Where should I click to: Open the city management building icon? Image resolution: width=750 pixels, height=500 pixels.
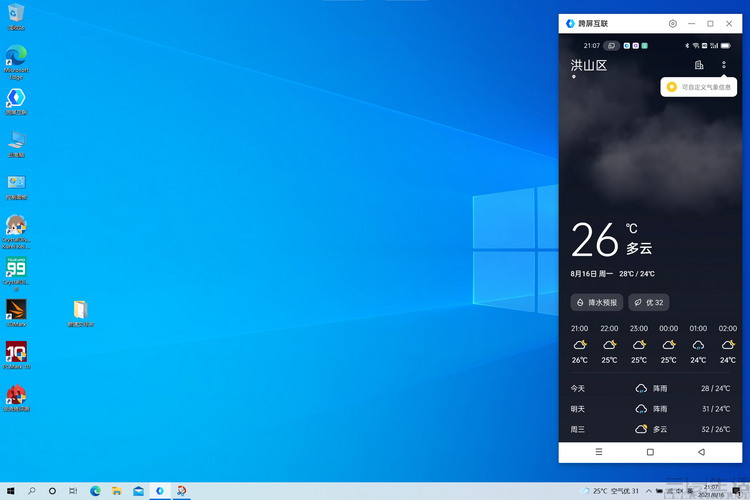(x=699, y=65)
